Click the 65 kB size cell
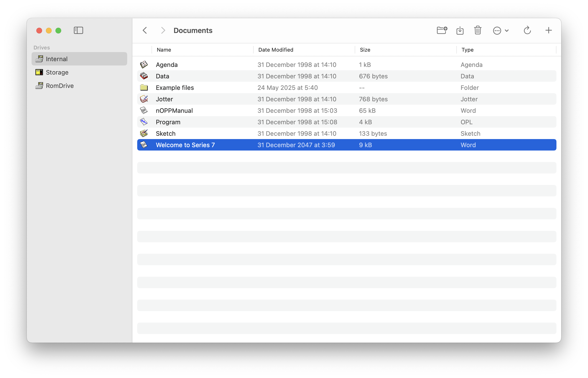The height and width of the screenshot is (378, 588). [x=367, y=111]
